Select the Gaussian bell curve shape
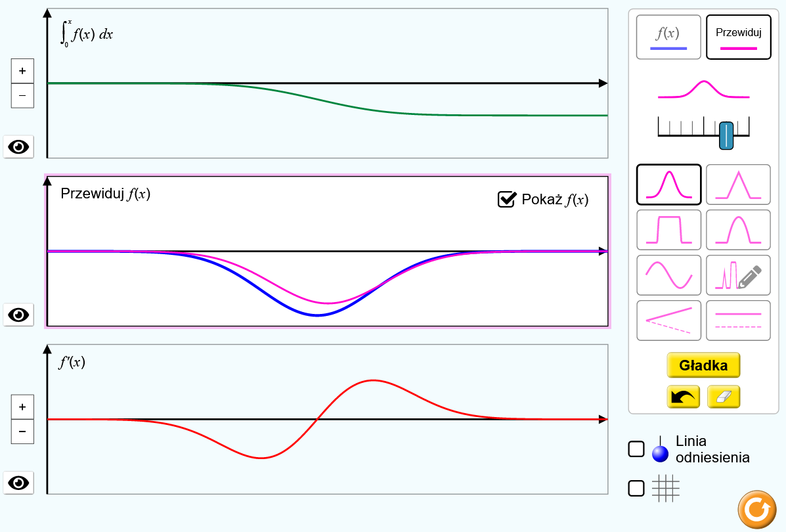The height and width of the screenshot is (532, 786). point(668,185)
